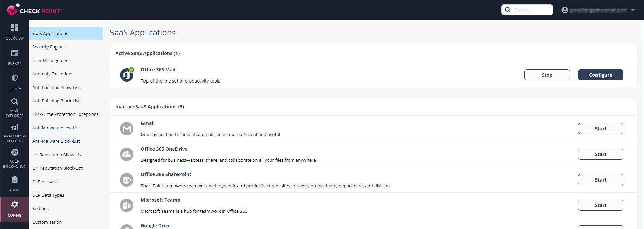Click the Office 365 Mail title

click(x=158, y=70)
